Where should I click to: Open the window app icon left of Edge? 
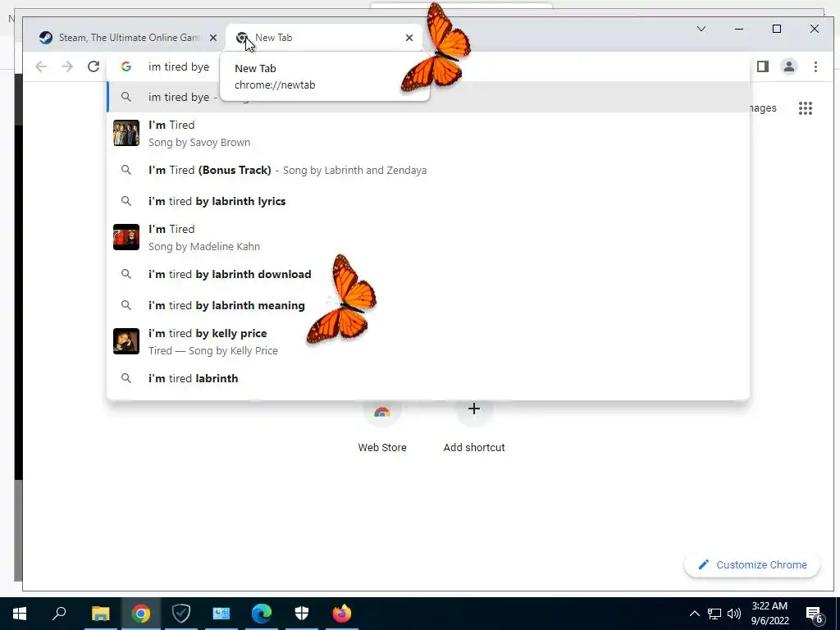221,614
